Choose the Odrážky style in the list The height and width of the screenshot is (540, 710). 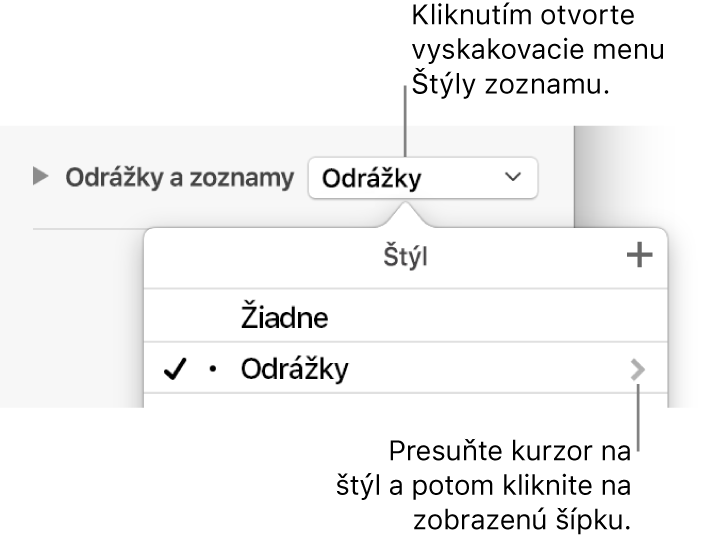295,371
